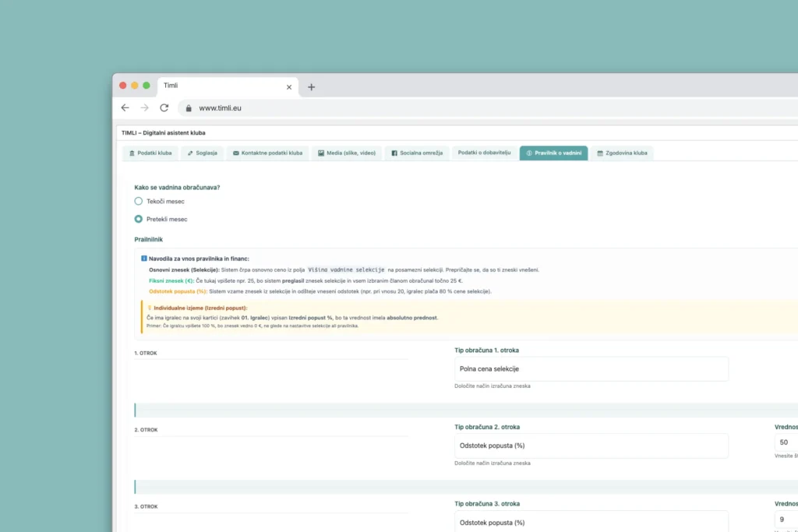
Task: Click the blue info icon beside 'Navodila za vnos'
Action: [144, 259]
